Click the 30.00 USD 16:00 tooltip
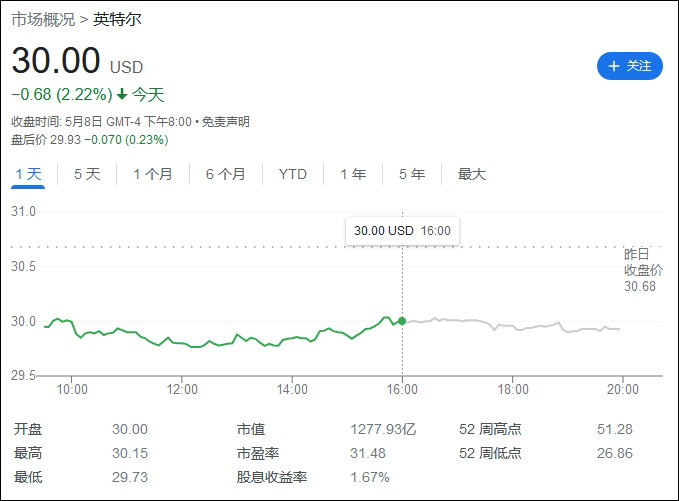The width and height of the screenshot is (679, 501). [x=402, y=231]
